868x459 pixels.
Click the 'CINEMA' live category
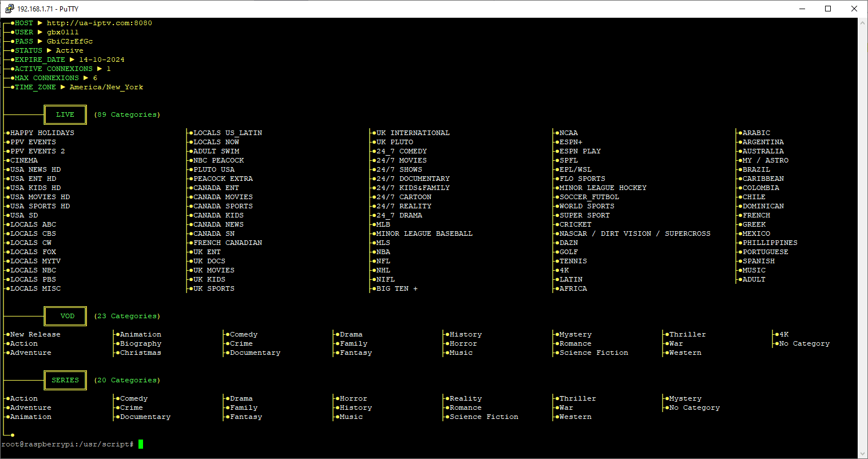coord(24,160)
